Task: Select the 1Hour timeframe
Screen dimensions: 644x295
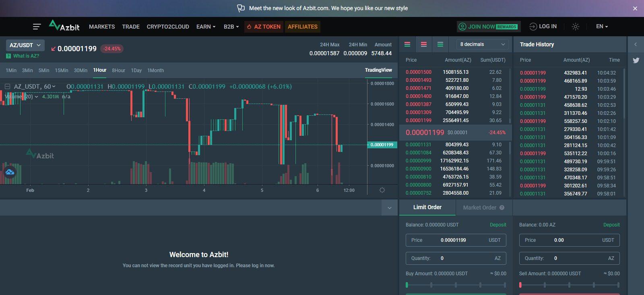Action: pyautogui.click(x=100, y=70)
